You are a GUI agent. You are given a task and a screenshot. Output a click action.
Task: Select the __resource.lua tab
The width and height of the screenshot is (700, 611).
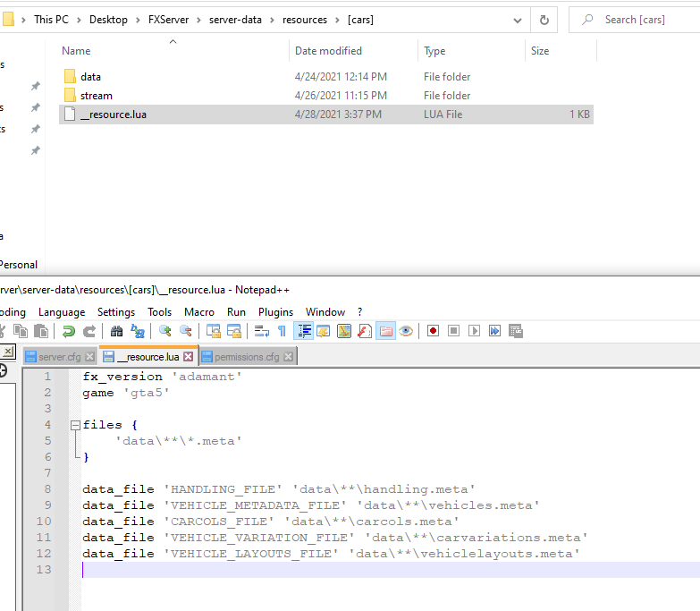tap(148, 357)
